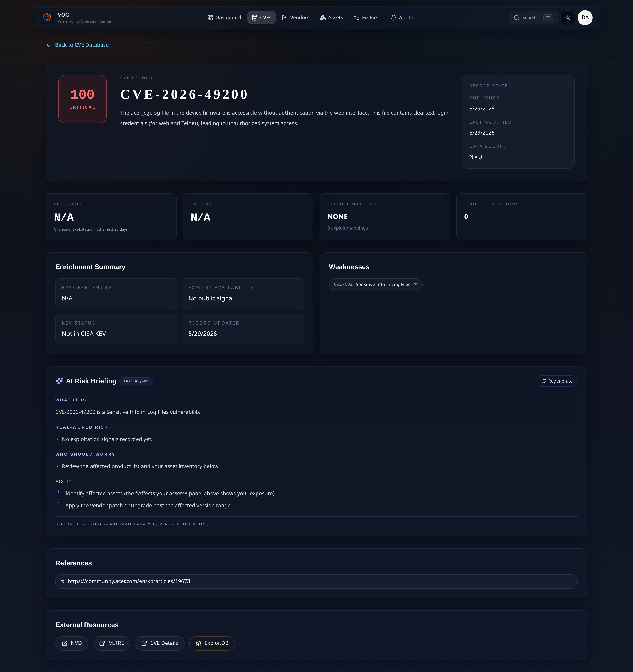Open the CVE Details external resource
This screenshot has height=672, width=633.
160,643
